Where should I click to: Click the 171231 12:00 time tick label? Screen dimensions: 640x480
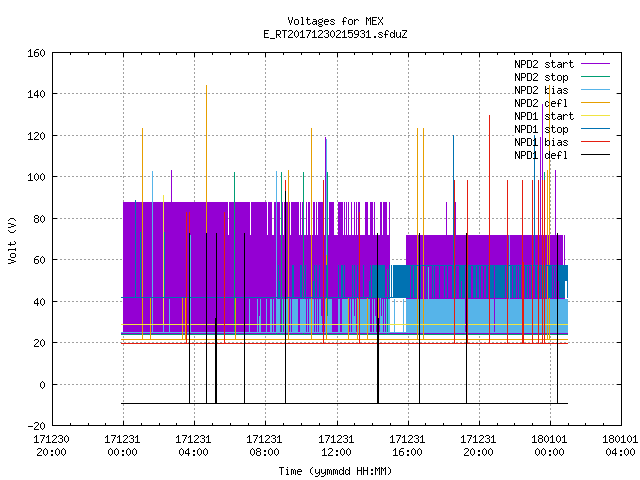336,446
